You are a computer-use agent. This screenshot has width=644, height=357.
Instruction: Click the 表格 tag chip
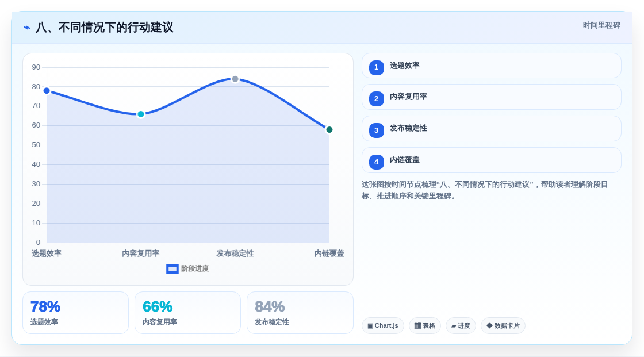tap(425, 326)
